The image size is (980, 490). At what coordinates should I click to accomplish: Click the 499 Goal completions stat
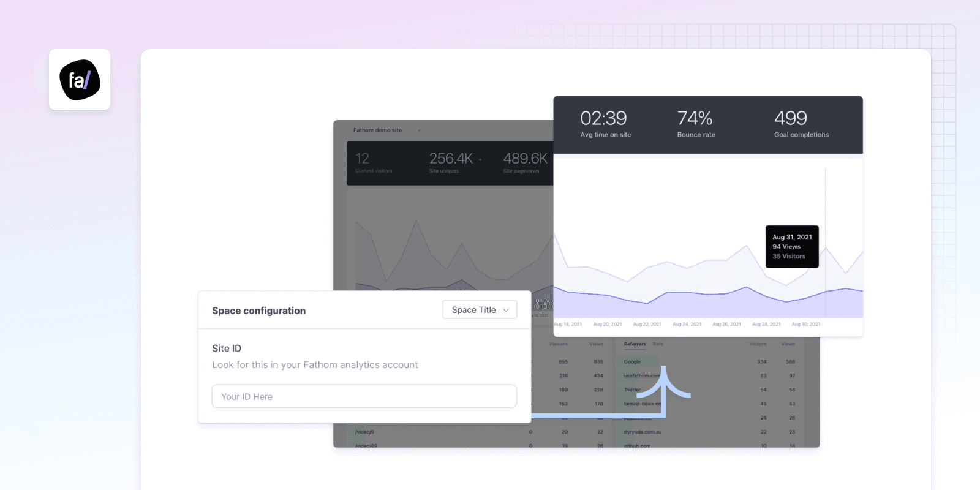click(801, 124)
